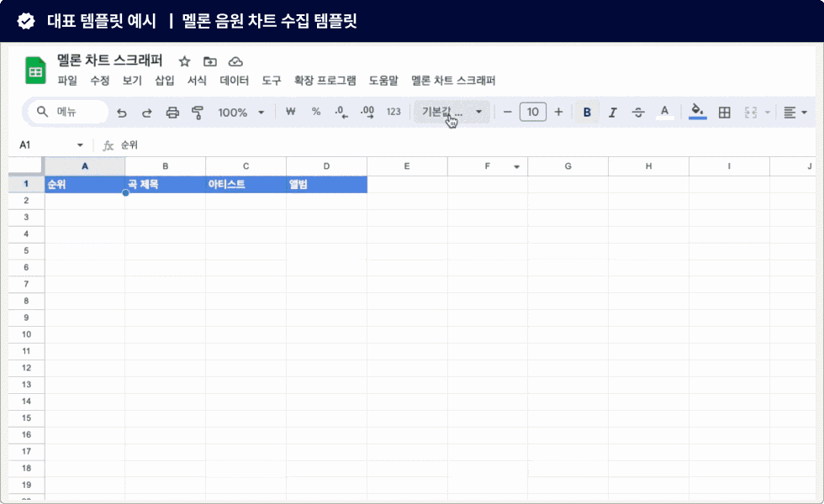This screenshot has height=504, width=824.
Task: Click the font size field showing 10
Action: [533, 112]
